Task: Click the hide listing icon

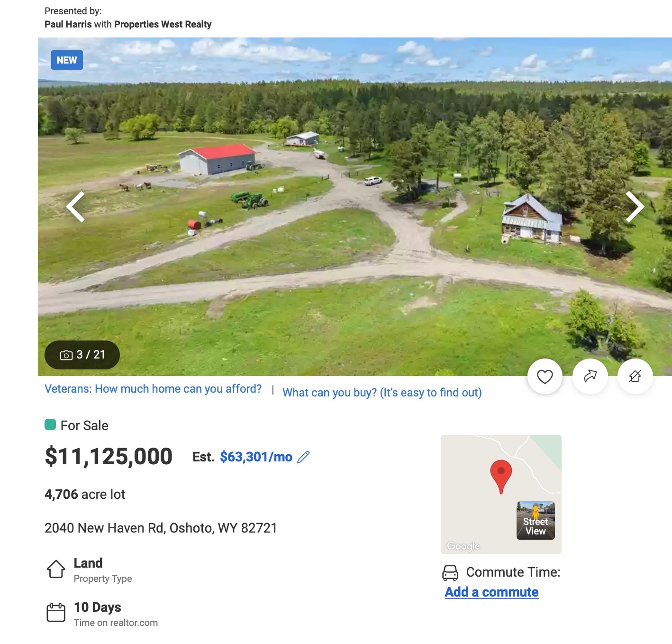Action: click(x=635, y=377)
